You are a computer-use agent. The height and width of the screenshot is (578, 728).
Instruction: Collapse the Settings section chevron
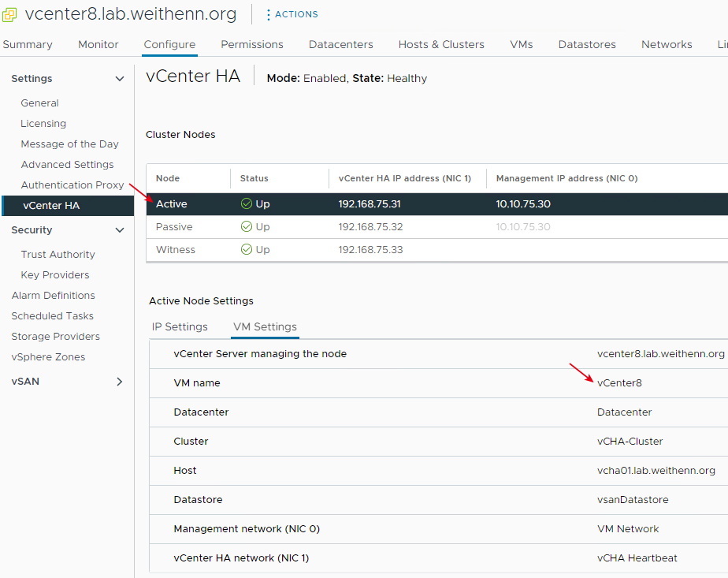(120, 79)
